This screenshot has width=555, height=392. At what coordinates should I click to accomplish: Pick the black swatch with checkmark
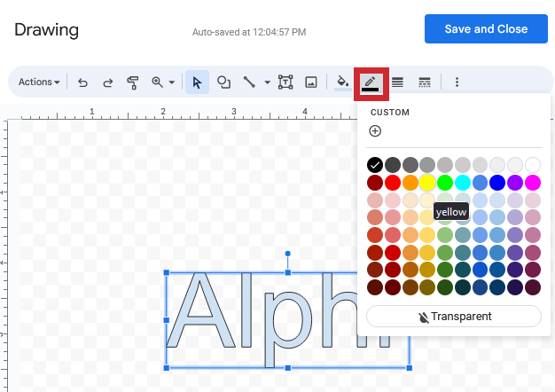coord(375,165)
